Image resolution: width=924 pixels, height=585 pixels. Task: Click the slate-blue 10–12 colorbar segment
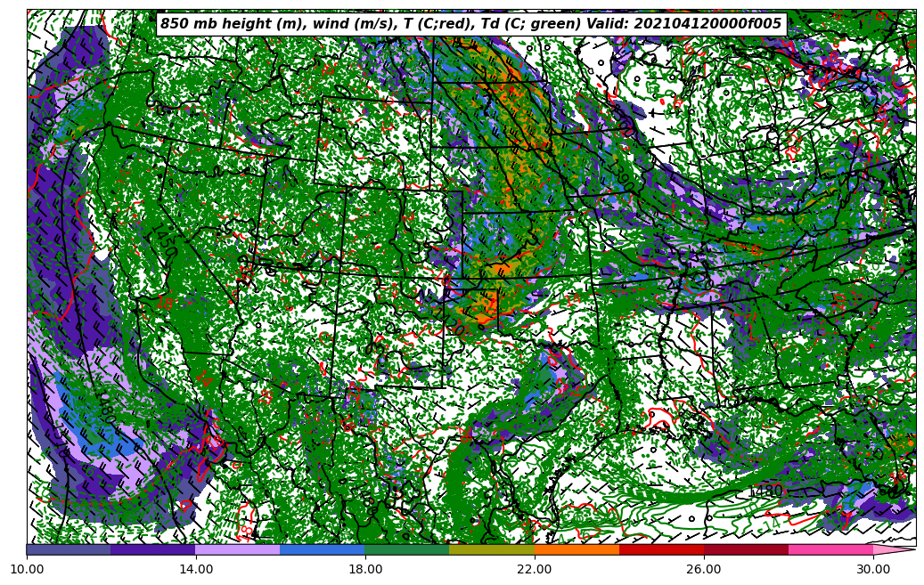[x=69, y=549]
